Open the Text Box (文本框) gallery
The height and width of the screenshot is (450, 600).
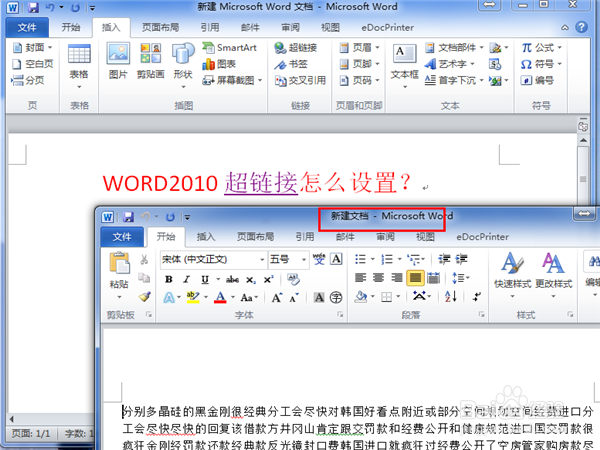click(x=404, y=66)
